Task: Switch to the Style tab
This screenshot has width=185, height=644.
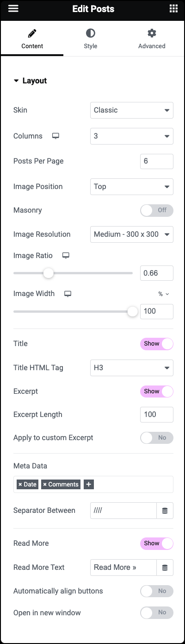Action: [91, 39]
